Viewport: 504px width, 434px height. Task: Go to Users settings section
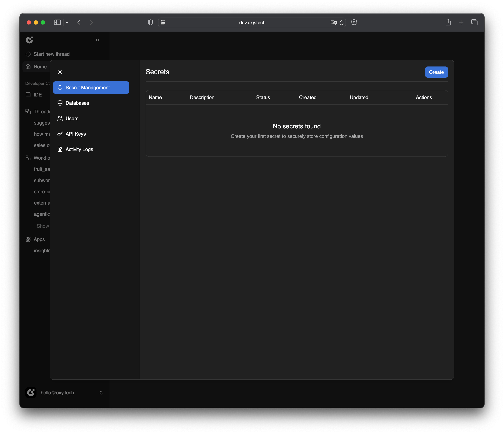[72, 118]
